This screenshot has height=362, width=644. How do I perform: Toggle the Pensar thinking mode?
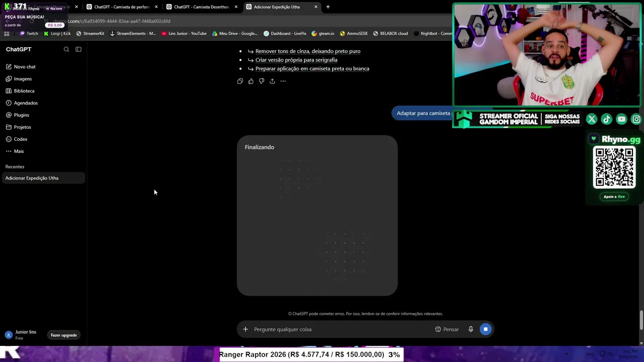point(447,329)
